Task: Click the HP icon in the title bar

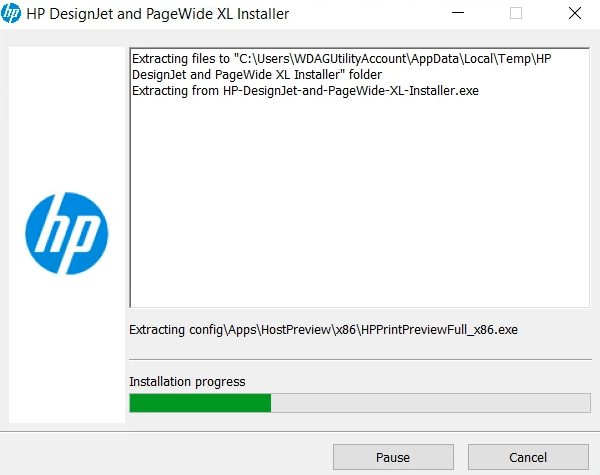Action: 11,14
